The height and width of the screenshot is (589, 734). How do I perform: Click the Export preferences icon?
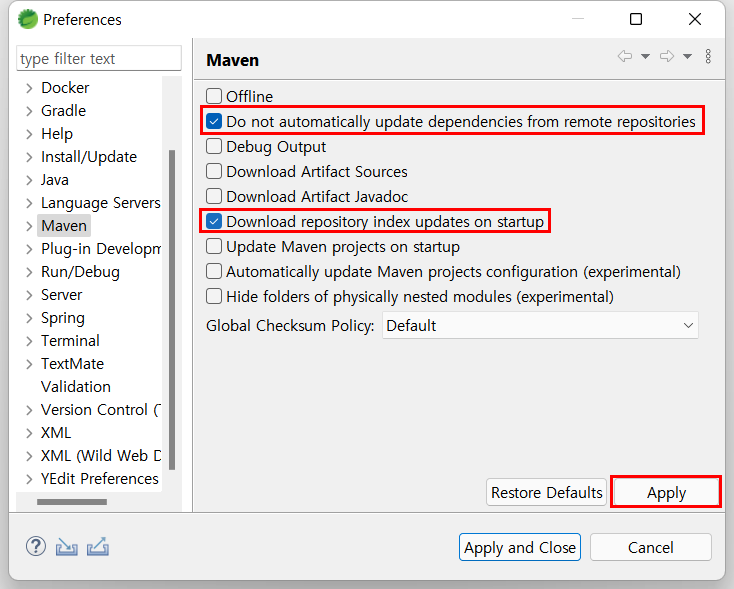tap(98, 546)
